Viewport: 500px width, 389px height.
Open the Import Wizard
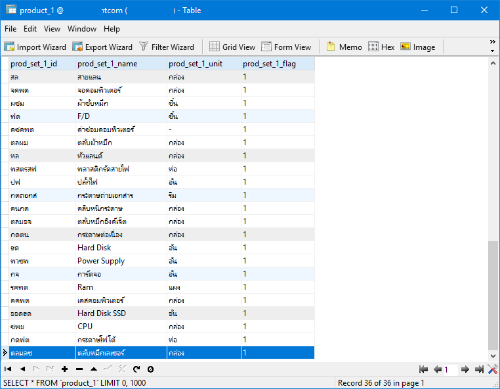(35, 47)
